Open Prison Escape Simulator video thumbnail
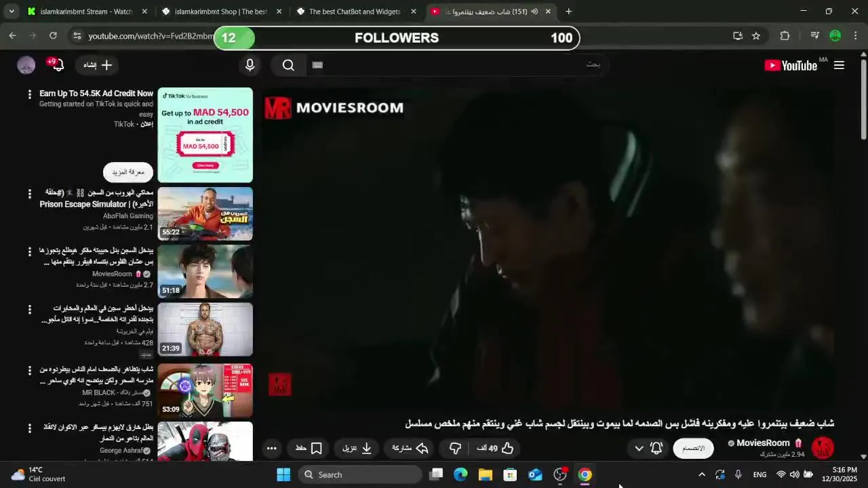This screenshot has height=488, width=868. coord(205,213)
